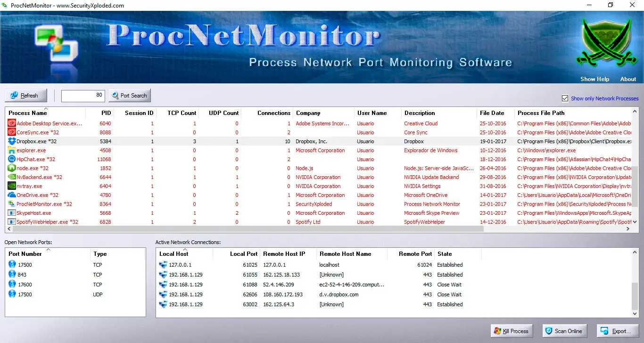Click connection icon for local port 62606
644x343 pixels.
pos(163,294)
